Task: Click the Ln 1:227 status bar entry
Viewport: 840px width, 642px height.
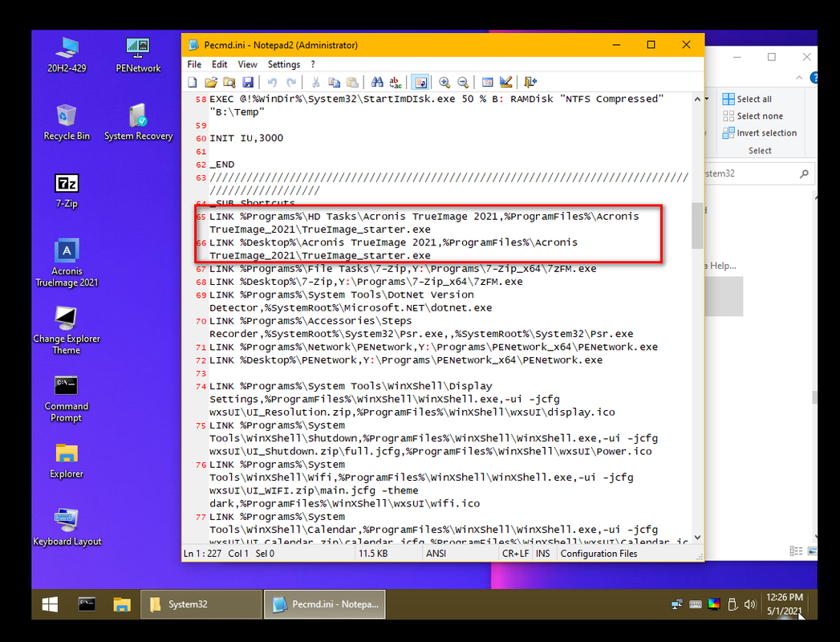Action: (x=202, y=554)
